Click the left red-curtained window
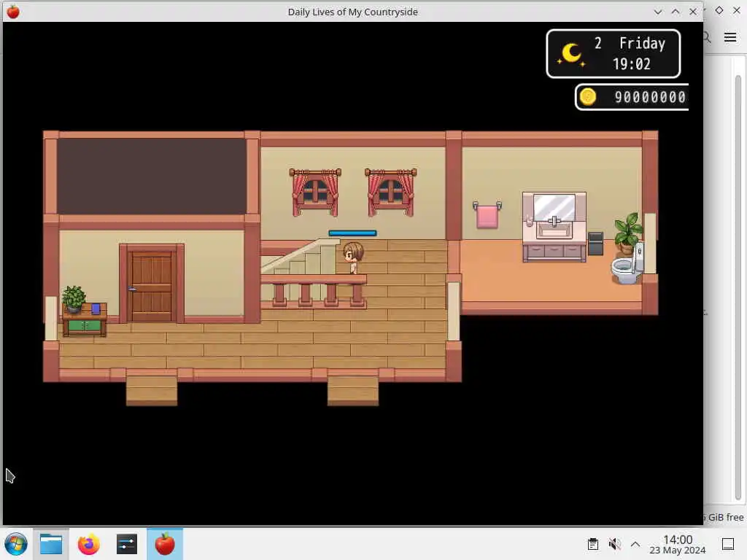The width and height of the screenshot is (747, 560). tap(315, 192)
